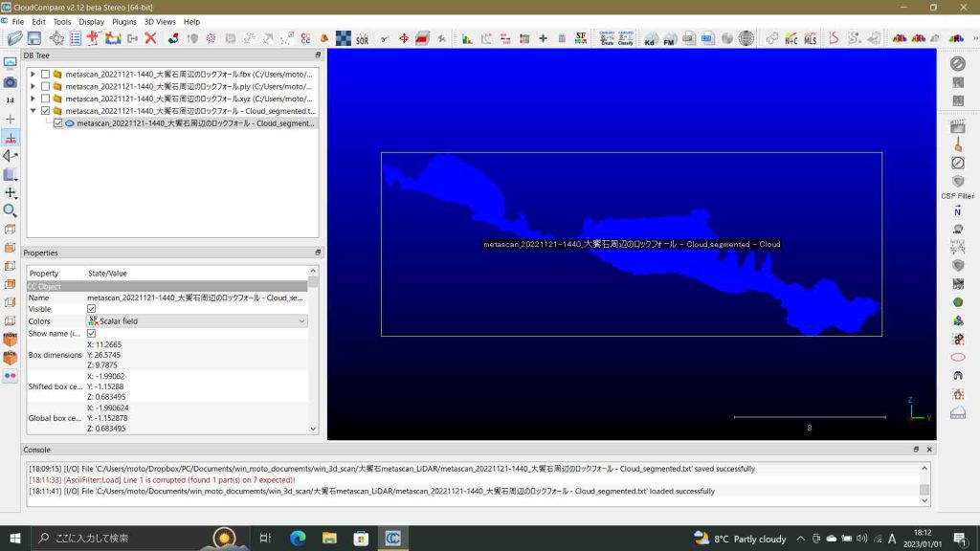980x551 pixels.
Task: Collapse the Cloud_segmented.txt tree entry
Action: click(x=33, y=111)
